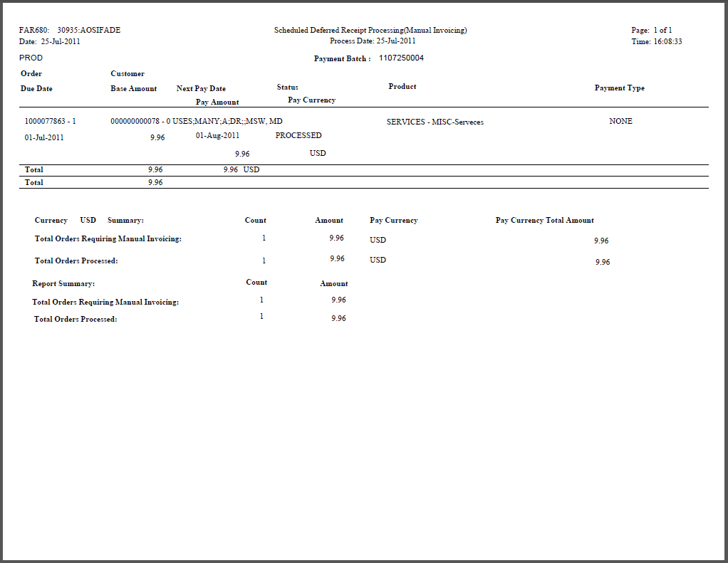Select the due date "01-Jul-2011"
728x563 pixels.
pos(44,138)
